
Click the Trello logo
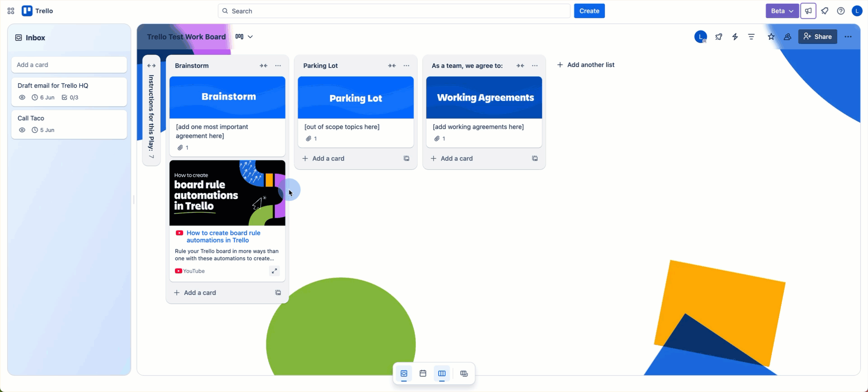pos(38,11)
